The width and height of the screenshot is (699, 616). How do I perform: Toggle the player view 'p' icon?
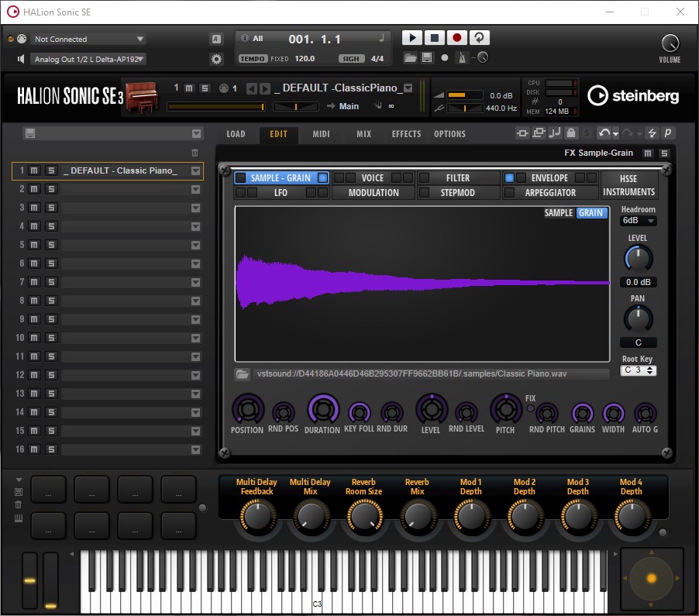point(667,132)
